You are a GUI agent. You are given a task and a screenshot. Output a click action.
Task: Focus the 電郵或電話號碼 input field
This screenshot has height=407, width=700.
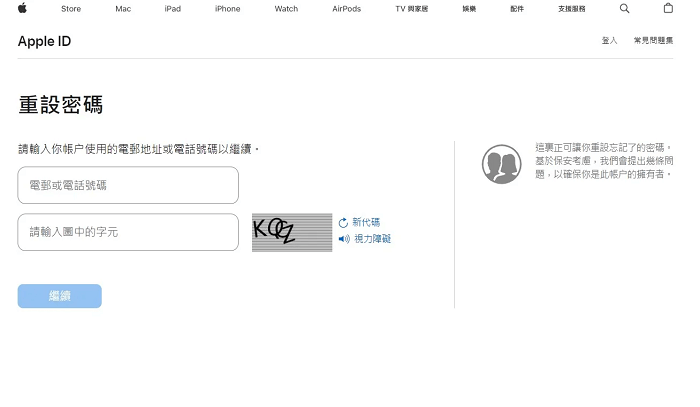(128, 185)
